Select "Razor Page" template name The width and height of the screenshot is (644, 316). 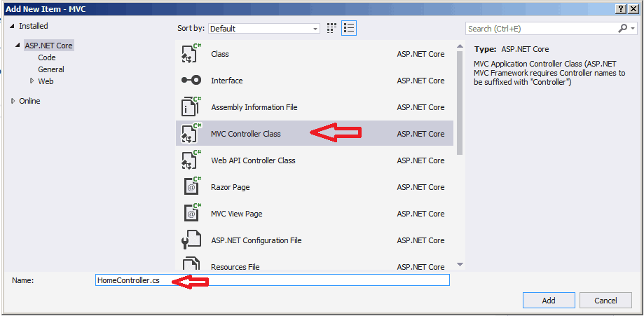coord(230,187)
